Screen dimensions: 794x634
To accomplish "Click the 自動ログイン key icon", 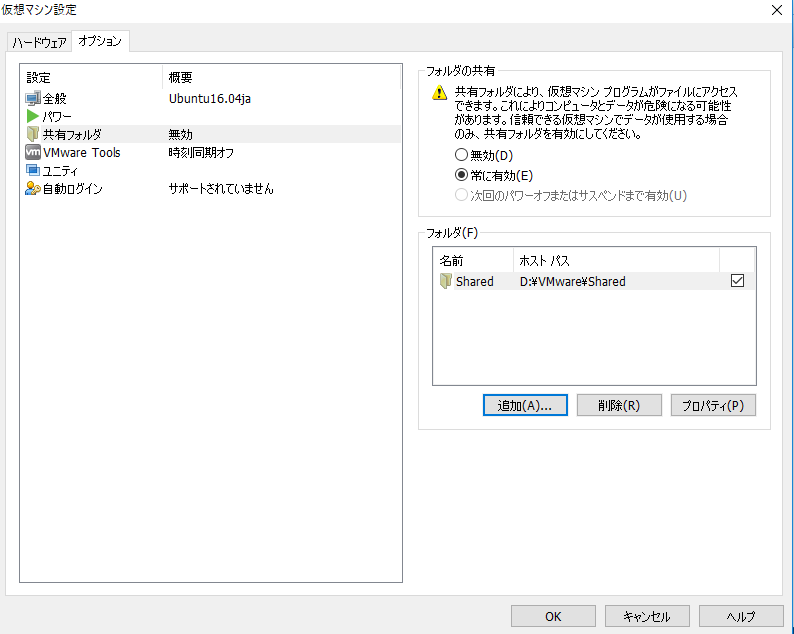I will (33, 188).
